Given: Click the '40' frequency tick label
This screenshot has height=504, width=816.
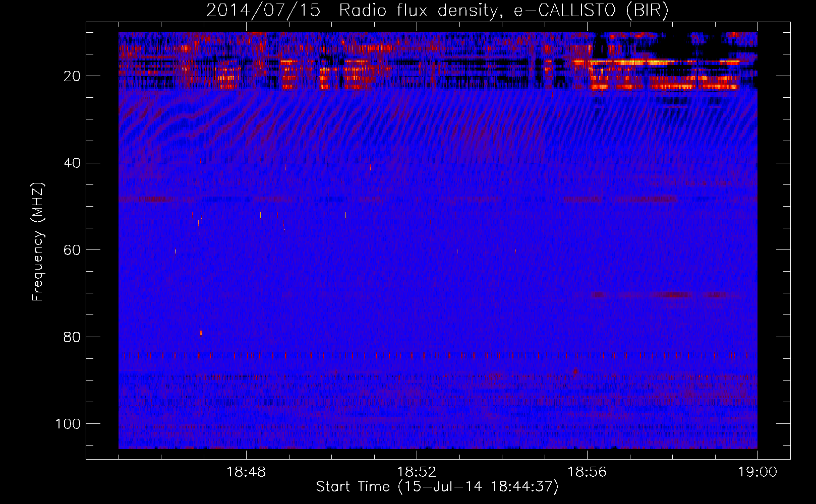Looking at the screenshot, I should (x=72, y=163).
